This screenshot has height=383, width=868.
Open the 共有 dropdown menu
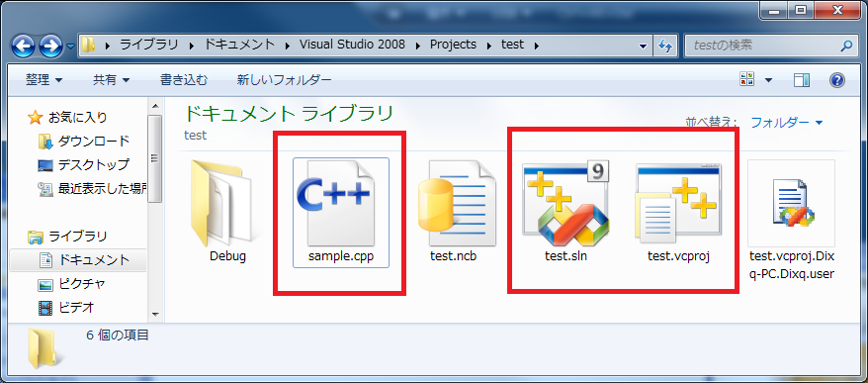pyautogui.click(x=112, y=80)
